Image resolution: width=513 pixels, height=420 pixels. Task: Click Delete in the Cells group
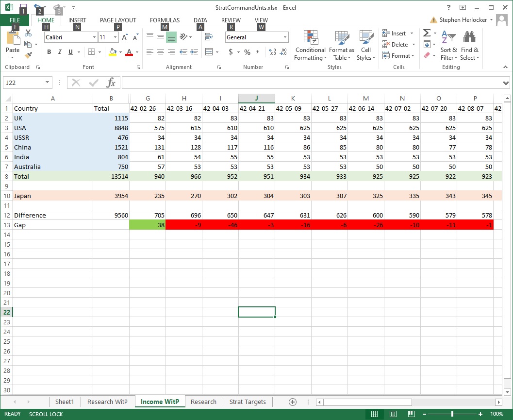click(x=399, y=45)
